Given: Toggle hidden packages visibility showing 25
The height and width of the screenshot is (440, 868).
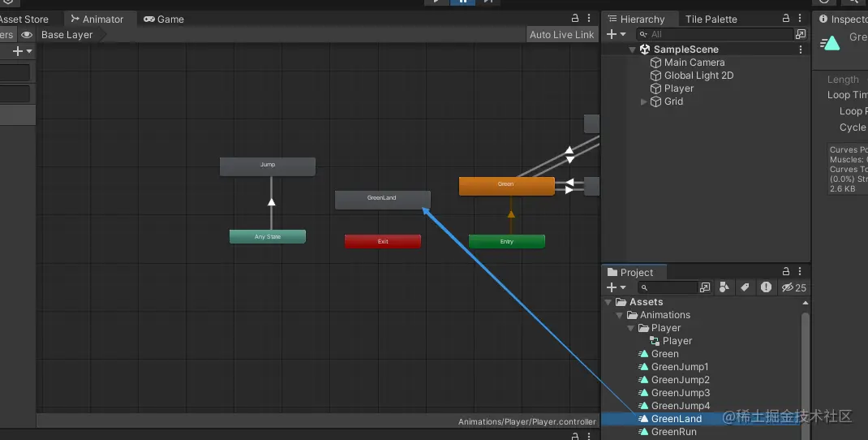Looking at the screenshot, I should point(794,287).
